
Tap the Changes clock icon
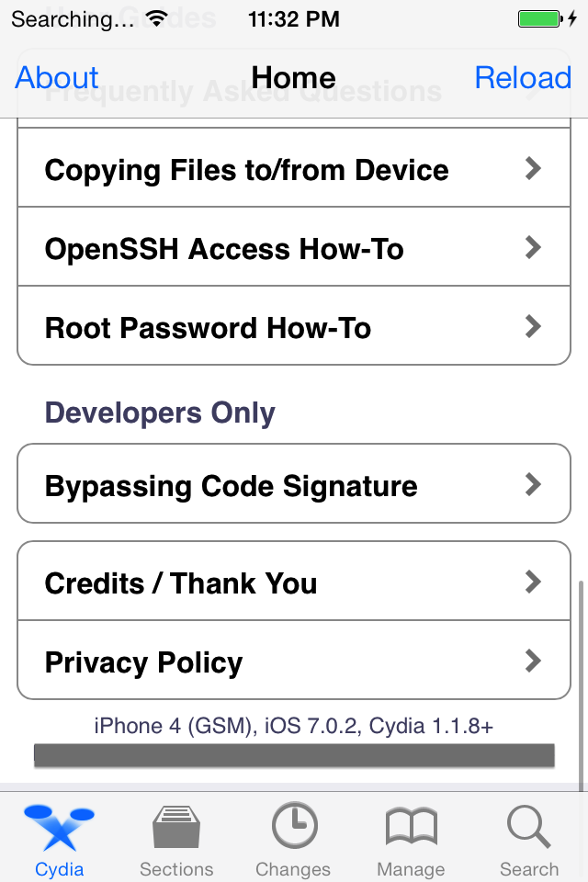(x=294, y=827)
